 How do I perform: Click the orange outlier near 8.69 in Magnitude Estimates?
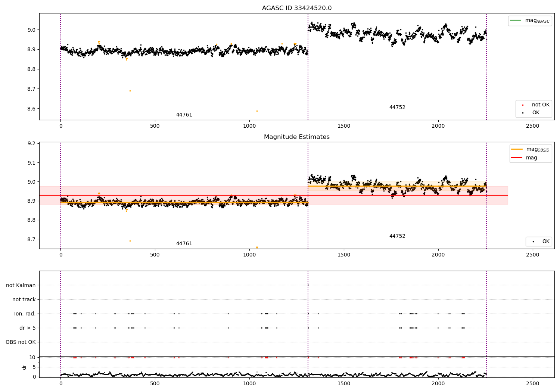130,241
